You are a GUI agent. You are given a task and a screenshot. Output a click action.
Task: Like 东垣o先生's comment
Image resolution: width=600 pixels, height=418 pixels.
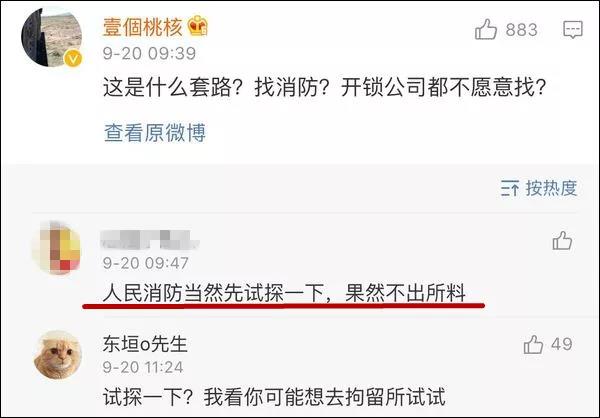(533, 344)
